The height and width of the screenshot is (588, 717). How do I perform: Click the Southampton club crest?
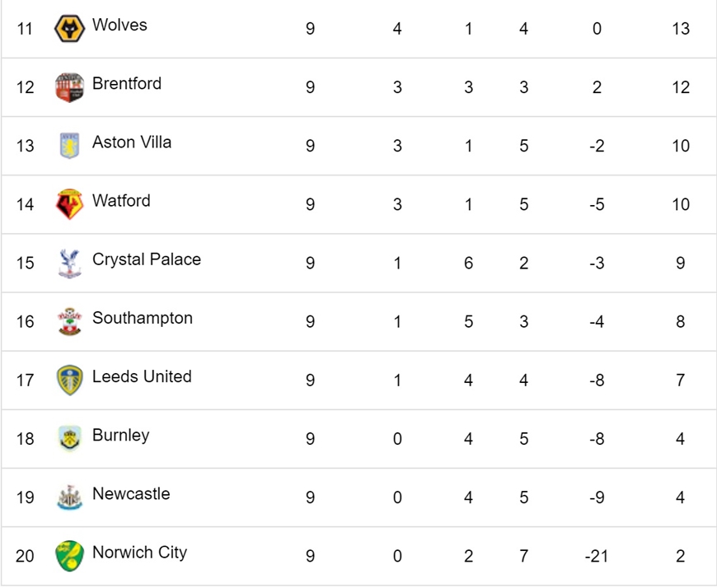coord(69,322)
